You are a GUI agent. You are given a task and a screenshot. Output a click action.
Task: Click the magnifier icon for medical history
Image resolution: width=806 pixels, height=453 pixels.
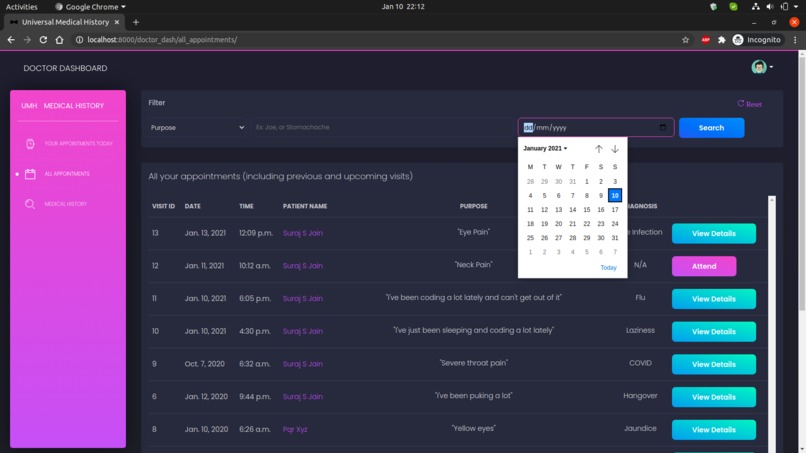pos(30,204)
